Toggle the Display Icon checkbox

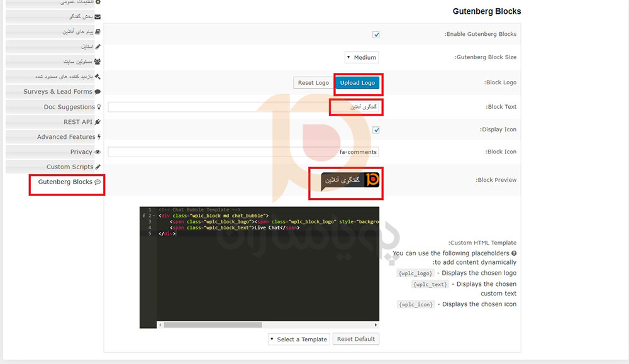pyautogui.click(x=376, y=130)
